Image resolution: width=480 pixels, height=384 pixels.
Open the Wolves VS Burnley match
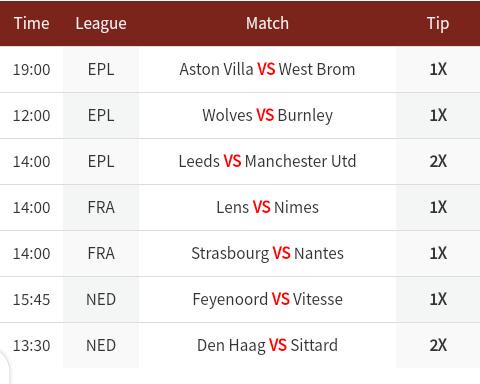click(x=267, y=116)
